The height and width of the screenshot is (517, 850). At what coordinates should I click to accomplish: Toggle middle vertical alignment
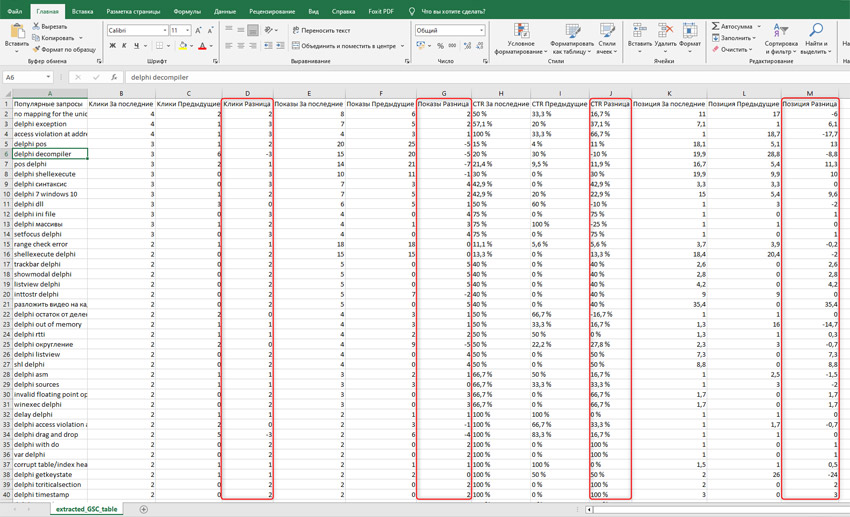pyautogui.click(x=241, y=30)
